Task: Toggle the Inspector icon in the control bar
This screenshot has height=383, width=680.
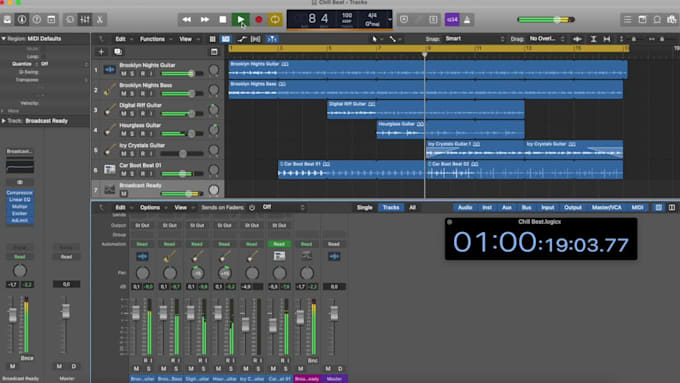Action: 22,20
